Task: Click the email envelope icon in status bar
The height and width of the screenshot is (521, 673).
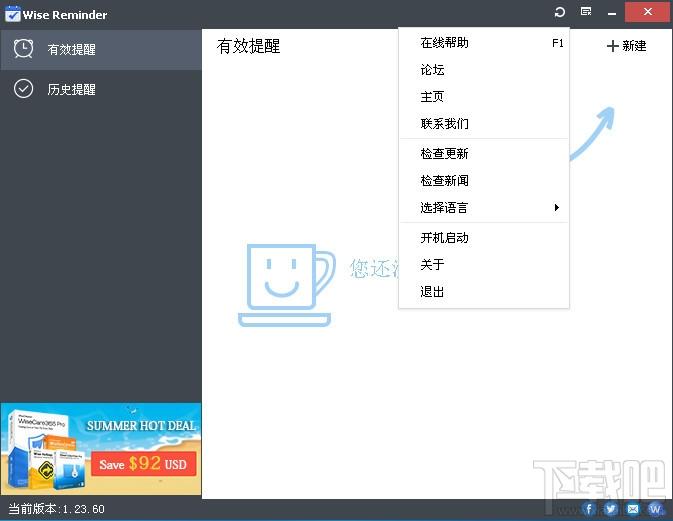Action: (633, 509)
